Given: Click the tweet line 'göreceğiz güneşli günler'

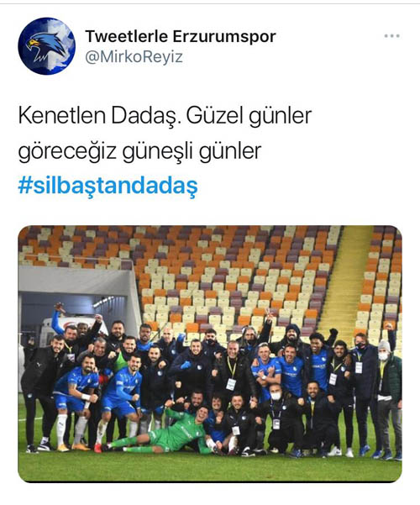Looking at the screenshot, I should click(139, 151).
